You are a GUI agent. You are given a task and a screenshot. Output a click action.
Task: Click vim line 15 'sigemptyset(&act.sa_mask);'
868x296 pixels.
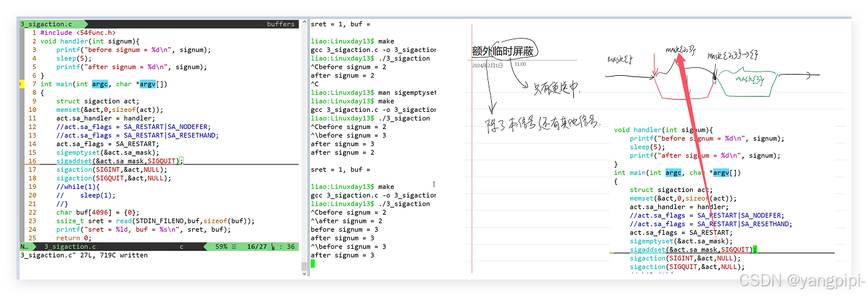(x=108, y=153)
